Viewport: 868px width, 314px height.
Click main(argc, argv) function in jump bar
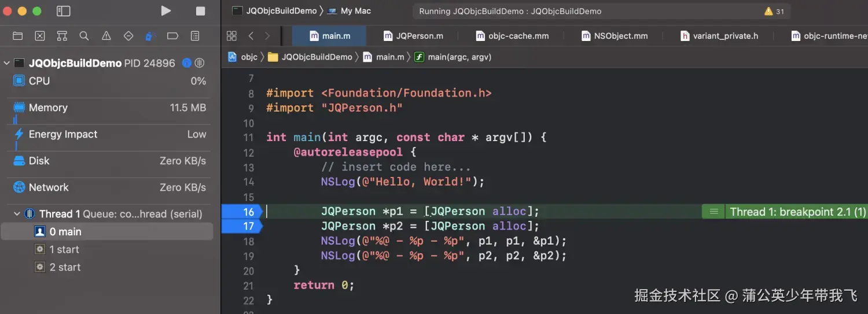point(453,57)
